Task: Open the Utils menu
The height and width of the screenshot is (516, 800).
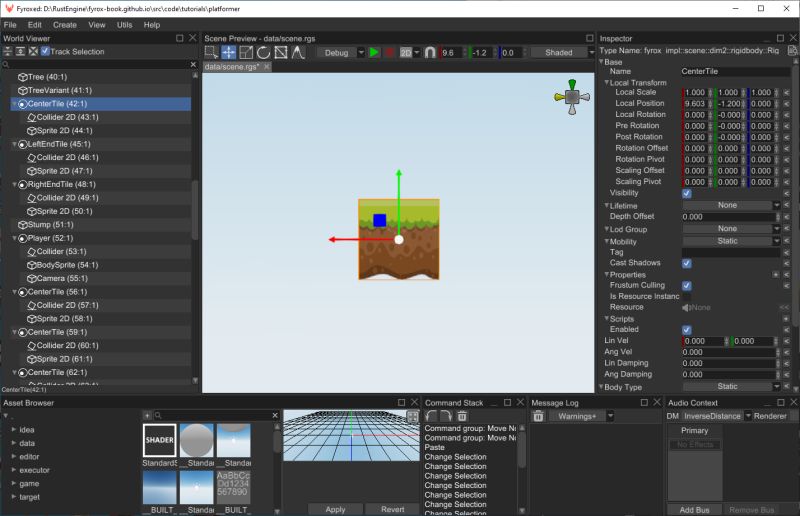Action: (x=124, y=24)
